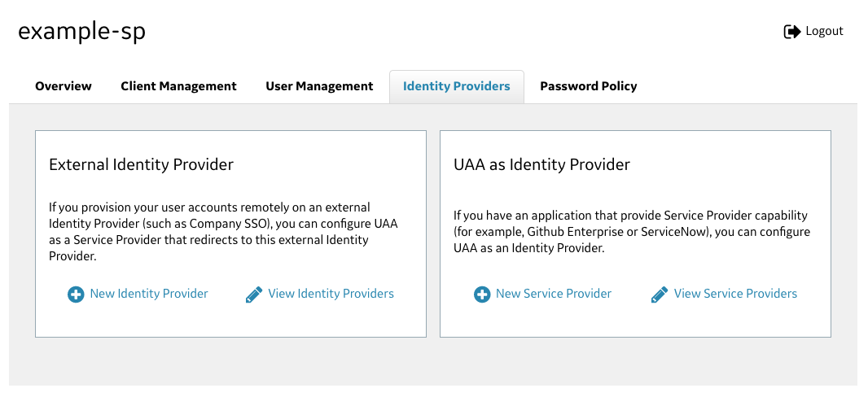Click the Company SSO description paragraph
The width and height of the screenshot is (868, 397).
coord(223,232)
